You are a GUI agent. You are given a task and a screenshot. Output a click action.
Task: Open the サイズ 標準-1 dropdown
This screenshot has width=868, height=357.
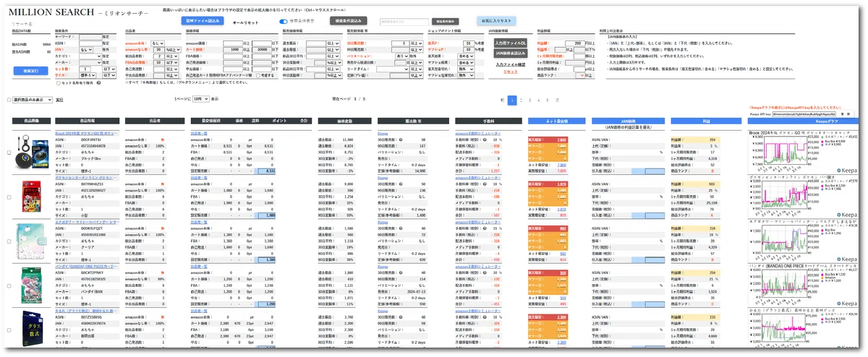(88, 75)
